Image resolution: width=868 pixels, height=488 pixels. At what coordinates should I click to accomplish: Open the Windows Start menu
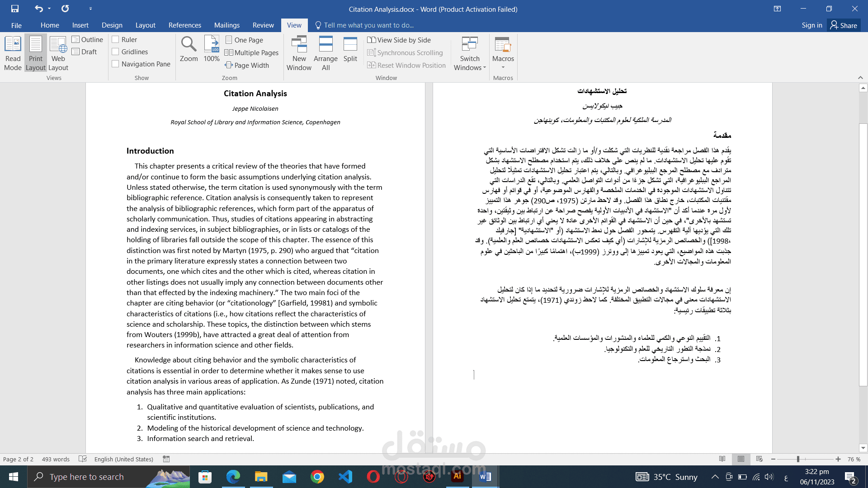click(x=14, y=477)
